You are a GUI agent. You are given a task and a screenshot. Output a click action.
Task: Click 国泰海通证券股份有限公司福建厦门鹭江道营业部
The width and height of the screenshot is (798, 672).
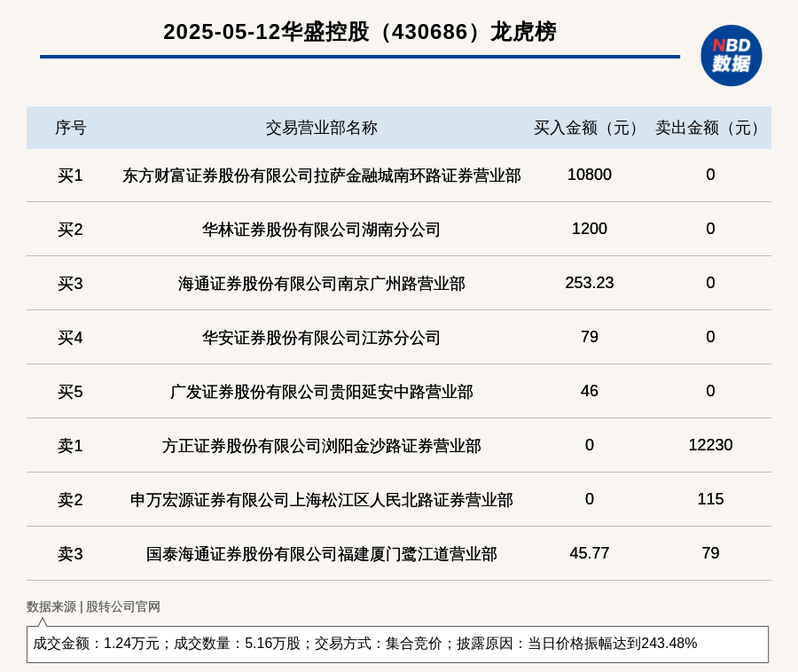point(322,553)
